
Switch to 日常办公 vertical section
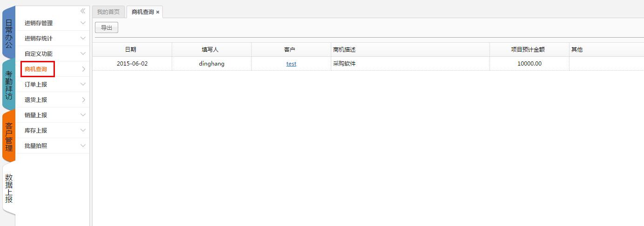coord(9,33)
